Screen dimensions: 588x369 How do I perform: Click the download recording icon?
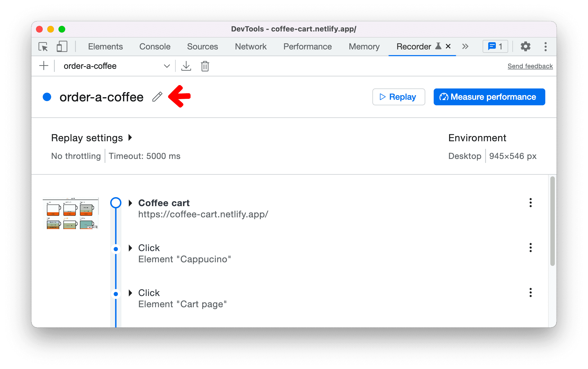tap(186, 65)
